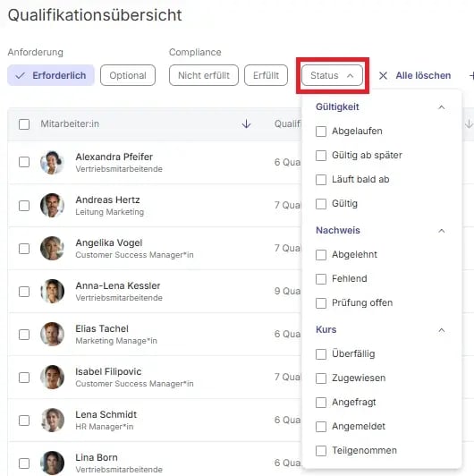Screen dimensions: 474x476
Task: Check the Isabel Filipovic row box
Action: coord(24,378)
